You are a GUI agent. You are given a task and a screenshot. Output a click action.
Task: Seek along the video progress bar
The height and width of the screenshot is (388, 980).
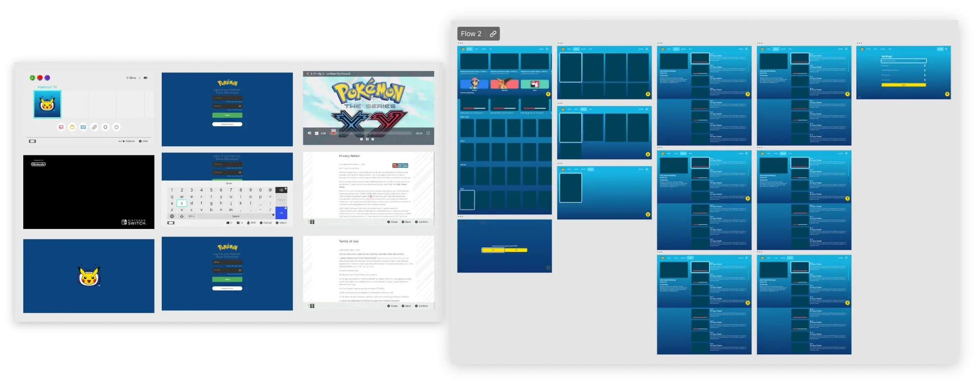pyautogui.click(x=371, y=133)
